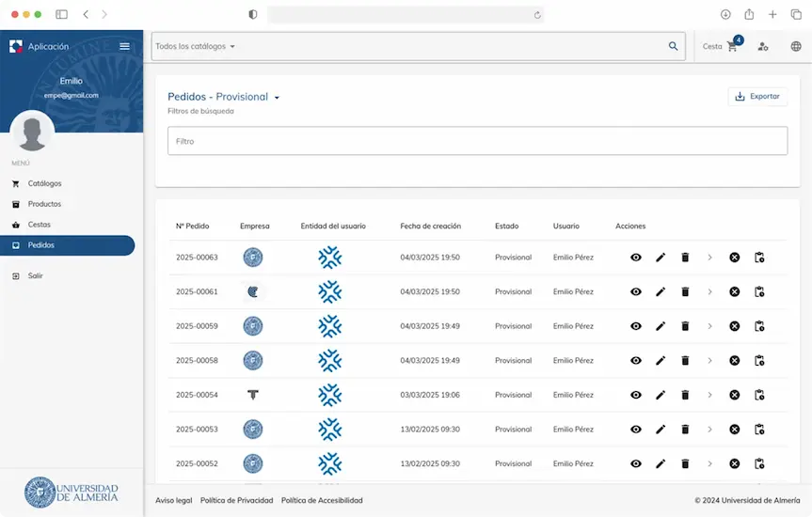Click clipboard icon for order 2025-00052

tap(759, 463)
